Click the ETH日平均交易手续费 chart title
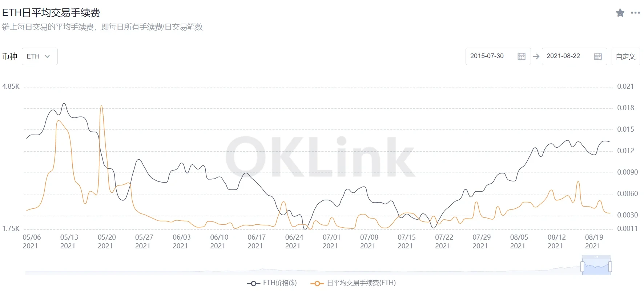 51,13
